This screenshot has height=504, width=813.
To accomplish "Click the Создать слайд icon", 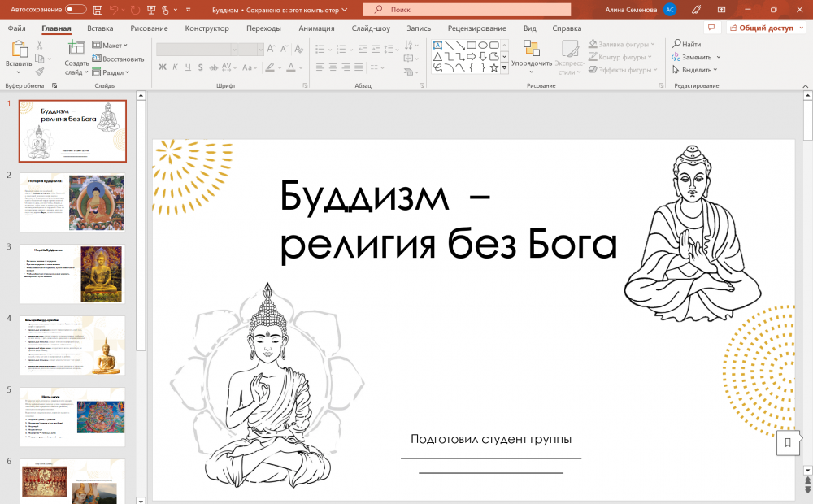I will 76,48.
